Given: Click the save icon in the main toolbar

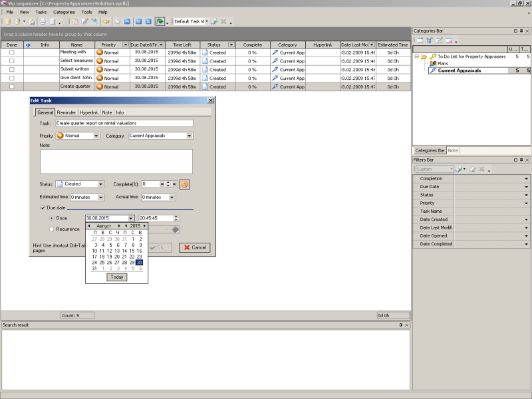Looking at the screenshot, I should click(32, 21).
